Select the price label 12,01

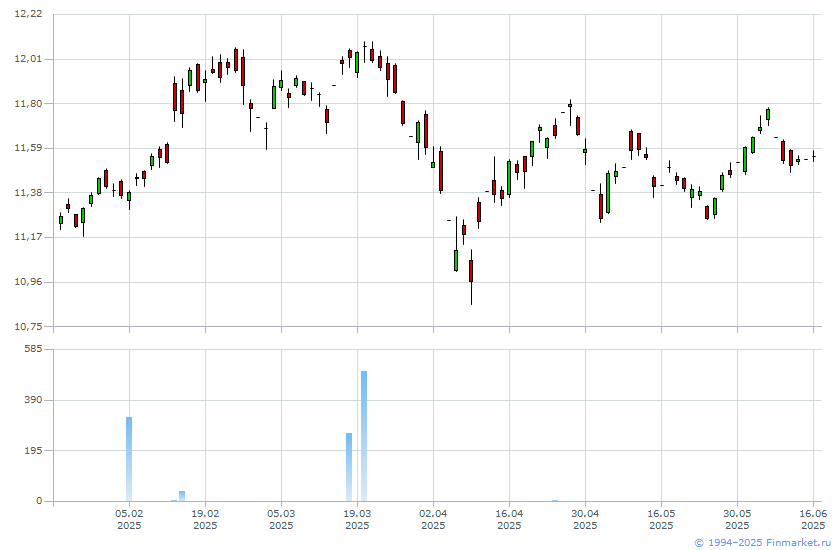click(27, 59)
